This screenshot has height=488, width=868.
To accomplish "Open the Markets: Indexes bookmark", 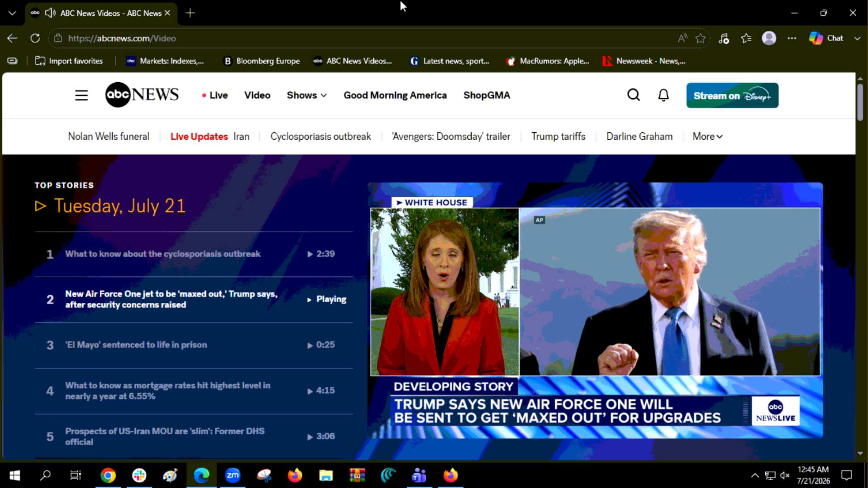I will pyautogui.click(x=165, y=61).
